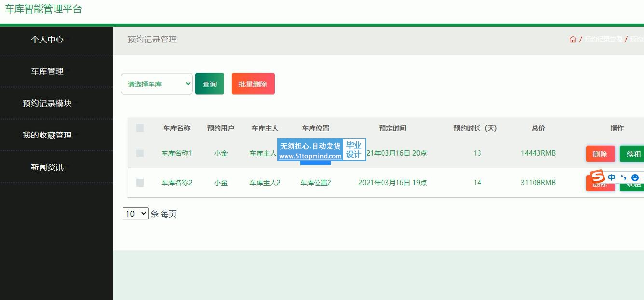644x300 pixels.
Task: Click the 预约时长（天） column header
Action: pyautogui.click(x=475, y=128)
